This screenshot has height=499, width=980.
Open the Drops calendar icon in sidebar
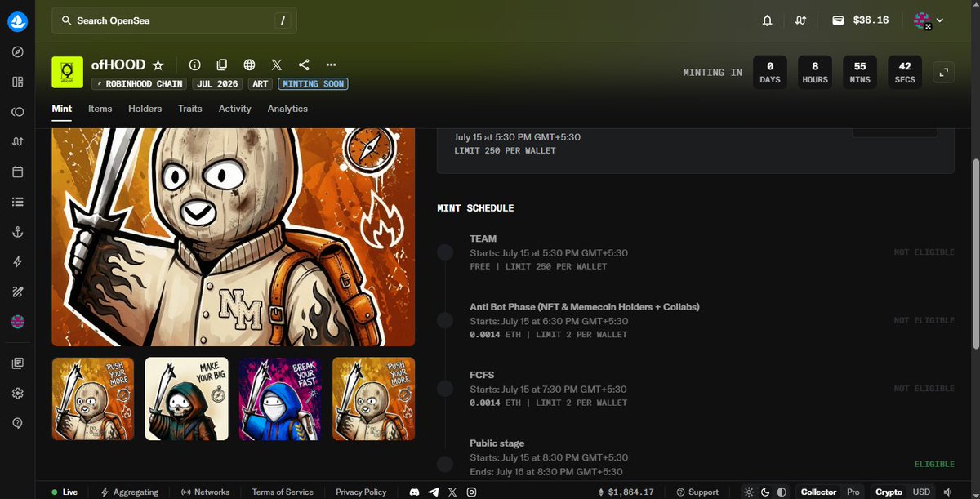tap(17, 172)
